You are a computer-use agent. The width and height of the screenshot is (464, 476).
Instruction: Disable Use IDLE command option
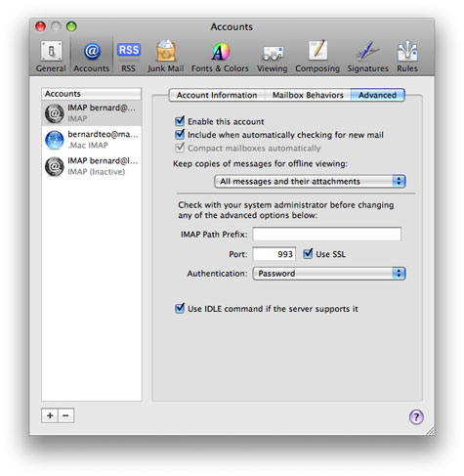180,308
